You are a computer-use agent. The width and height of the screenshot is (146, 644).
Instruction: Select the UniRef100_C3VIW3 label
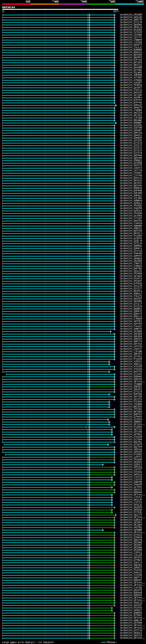tap(131, 42)
